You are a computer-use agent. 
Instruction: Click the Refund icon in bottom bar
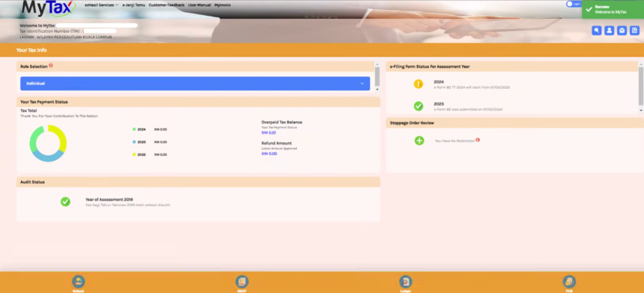click(x=78, y=282)
